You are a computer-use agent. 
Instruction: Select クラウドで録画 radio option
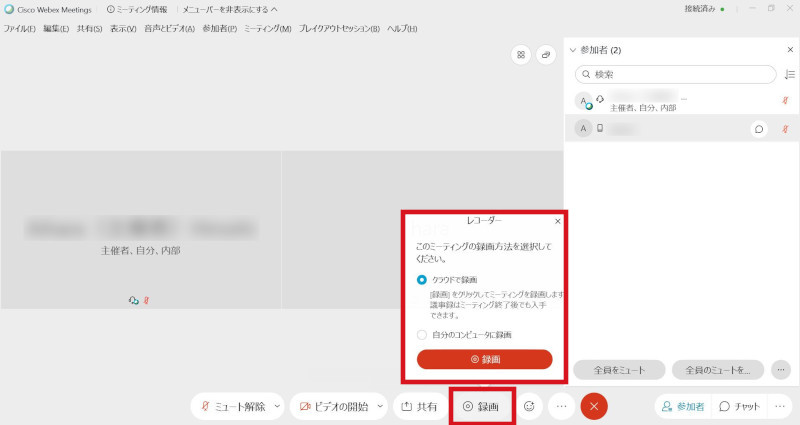(x=422, y=280)
